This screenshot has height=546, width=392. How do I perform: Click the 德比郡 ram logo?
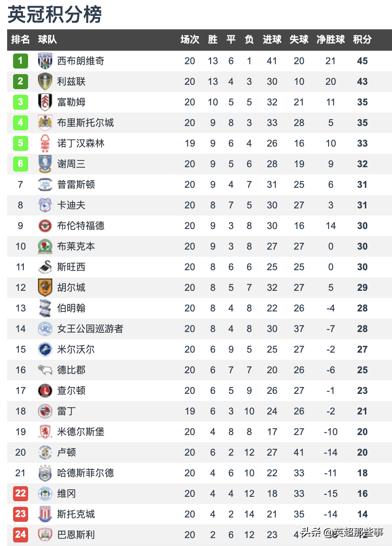pyautogui.click(x=45, y=370)
